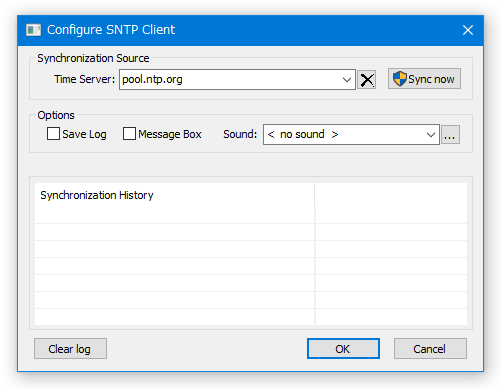Click the Message Box label text
The width and height of the screenshot is (501, 389).
(x=170, y=134)
